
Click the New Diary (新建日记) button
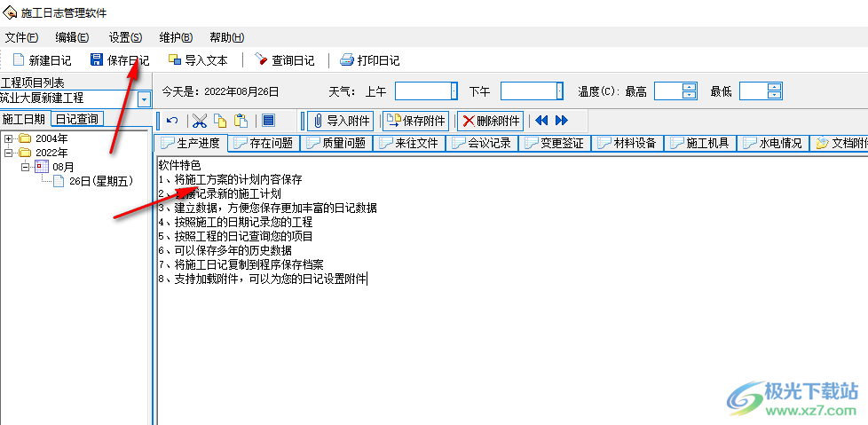click(x=42, y=60)
